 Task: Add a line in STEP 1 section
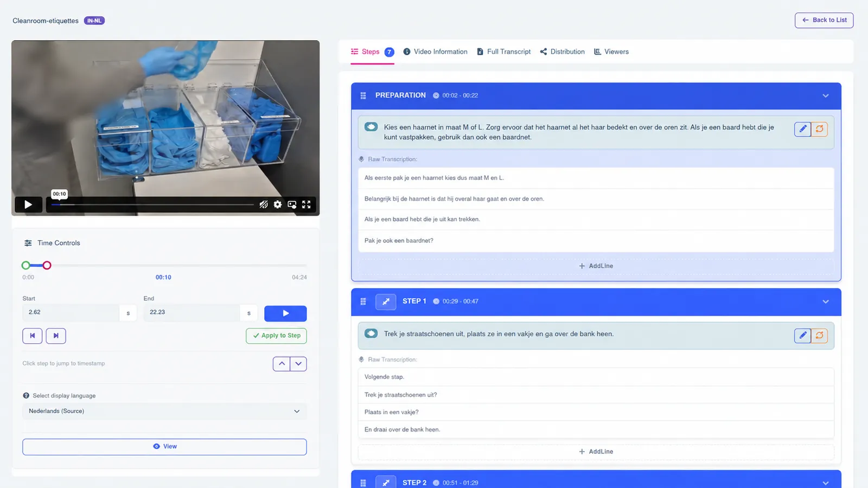596,452
